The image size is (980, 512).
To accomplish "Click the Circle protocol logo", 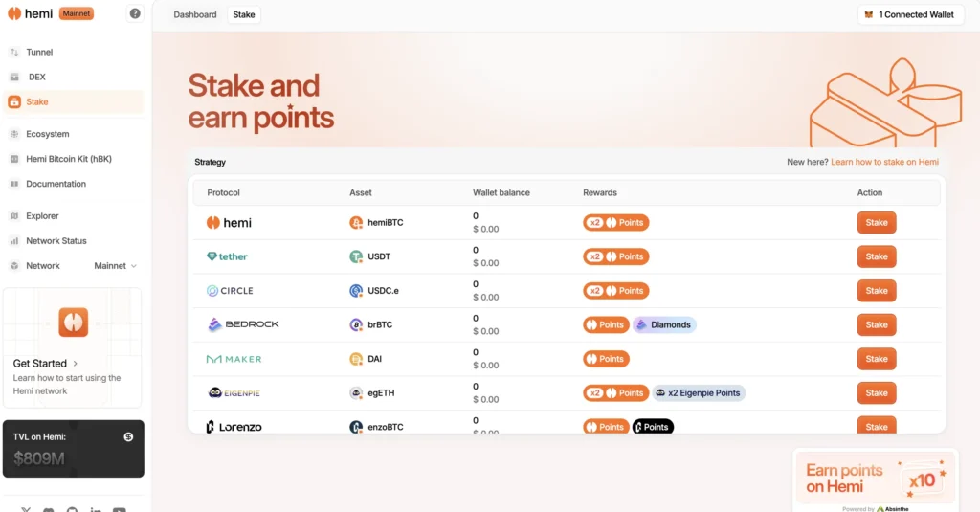I will [230, 291].
